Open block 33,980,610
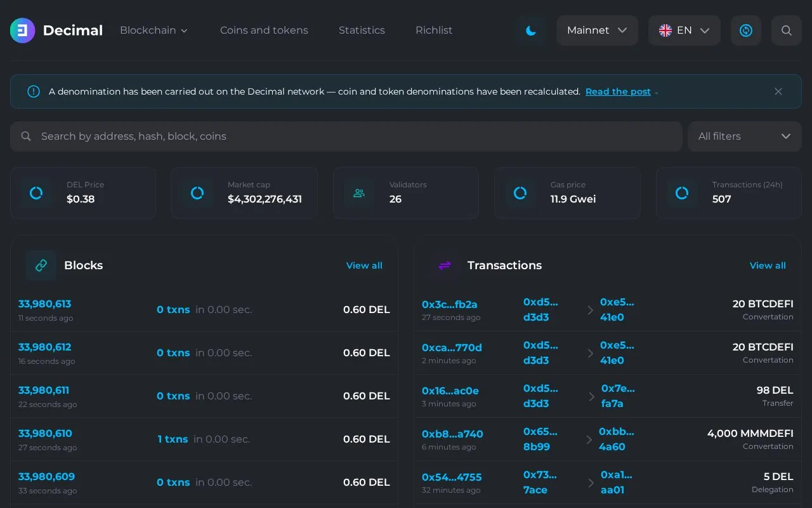 (45, 434)
